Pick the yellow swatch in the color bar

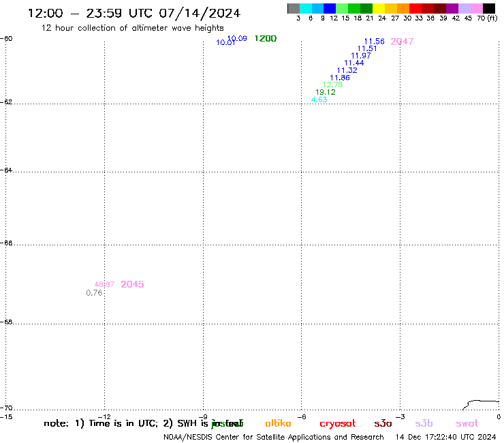[x=378, y=8]
